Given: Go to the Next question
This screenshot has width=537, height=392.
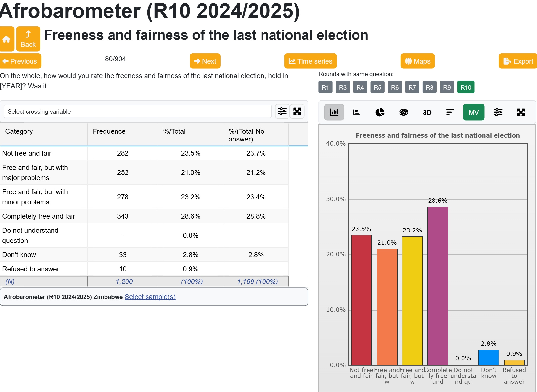Looking at the screenshot, I should pyautogui.click(x=205, y=61).
